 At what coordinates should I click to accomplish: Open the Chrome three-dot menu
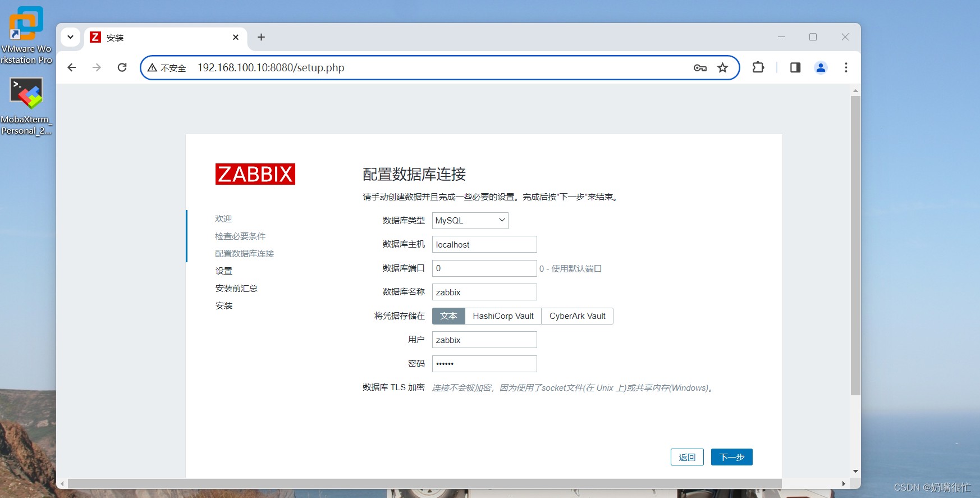tap(846, 67)
